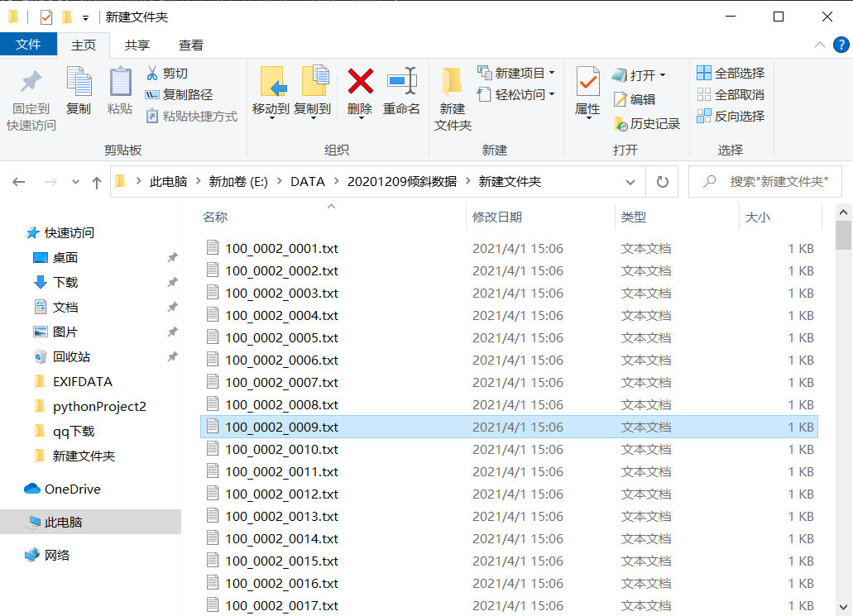The height and width of the screenshot is (616, 853).
Task: Click the 复制 (Copy) icon
Action: 79,83
